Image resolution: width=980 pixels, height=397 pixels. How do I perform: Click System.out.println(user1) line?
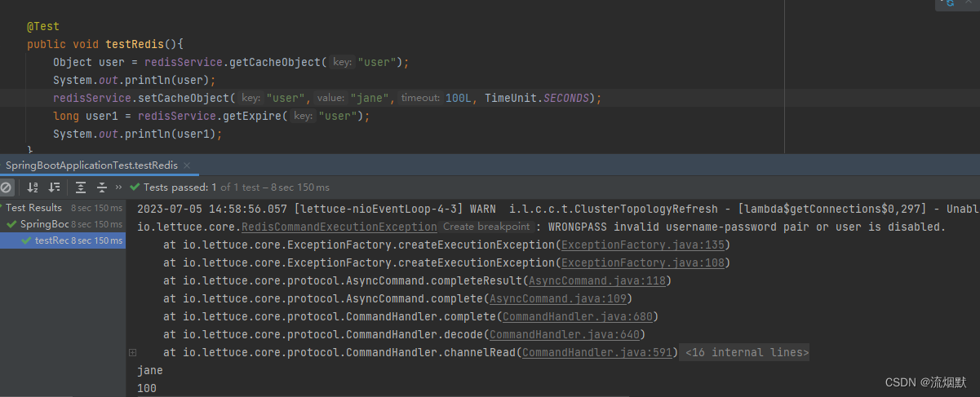[x=137, y=134]
